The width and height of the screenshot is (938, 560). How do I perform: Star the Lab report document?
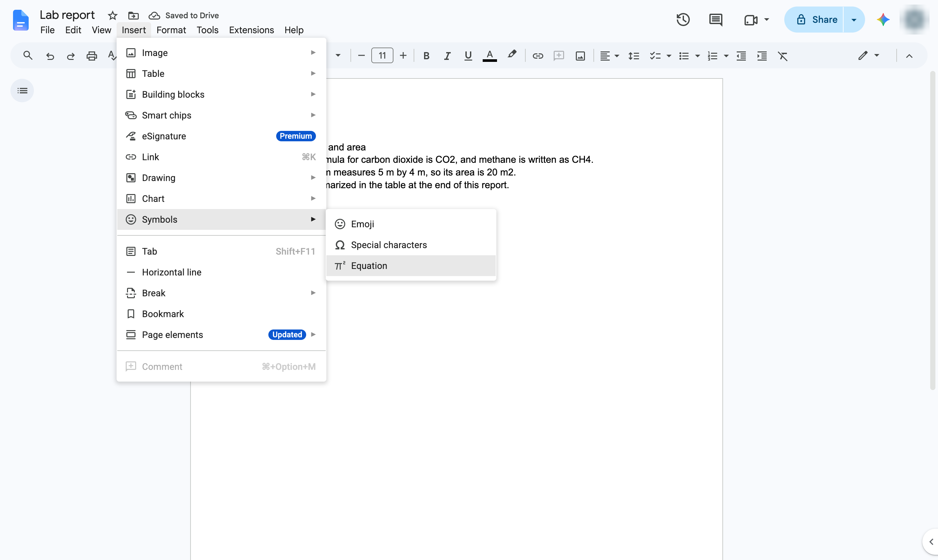tap(112, 16)
